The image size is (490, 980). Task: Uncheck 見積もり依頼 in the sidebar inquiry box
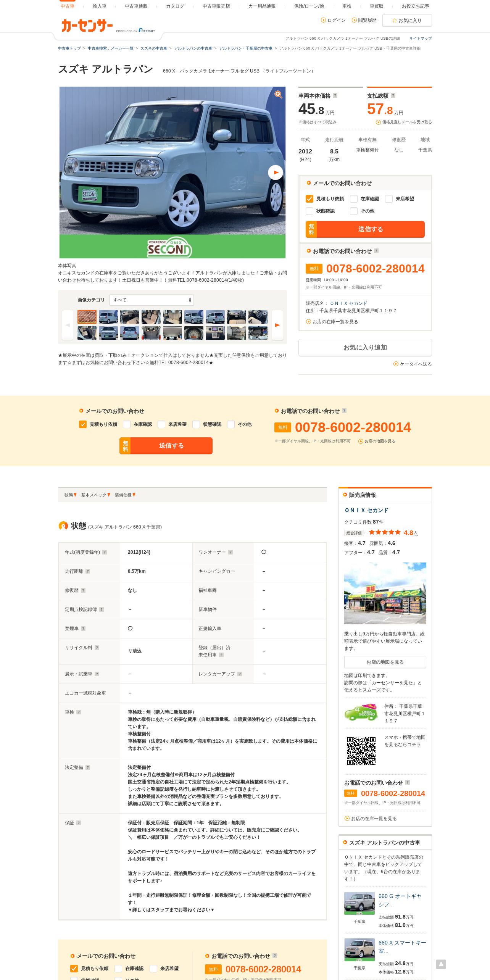pos(309,199)
